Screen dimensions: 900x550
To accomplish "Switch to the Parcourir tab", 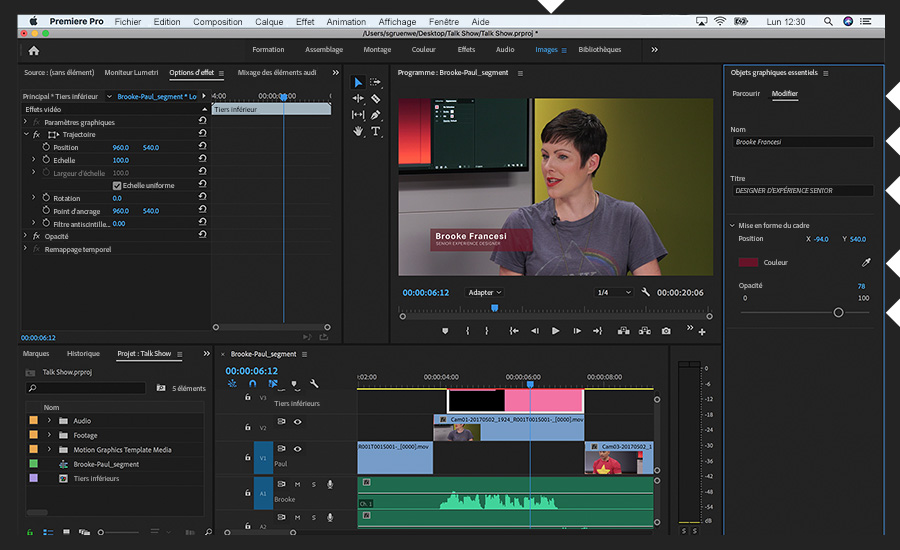I will pos(746,93).
